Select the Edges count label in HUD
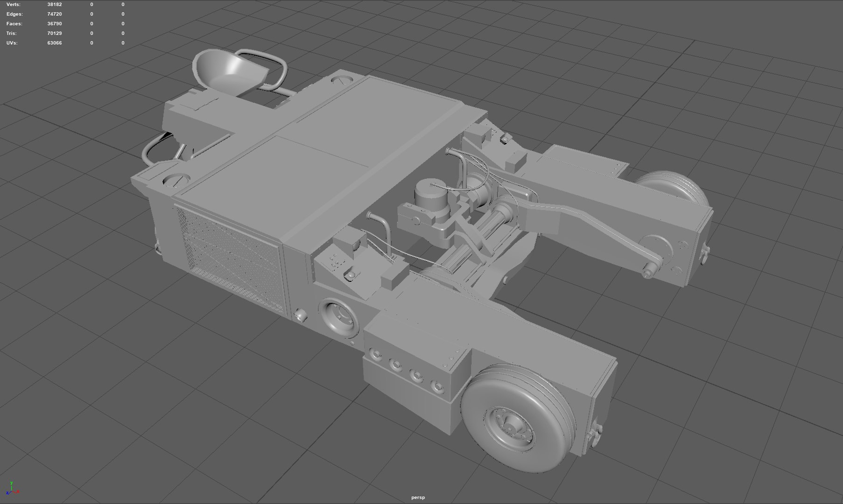This screenshot has height=504, width=843. 14,14
